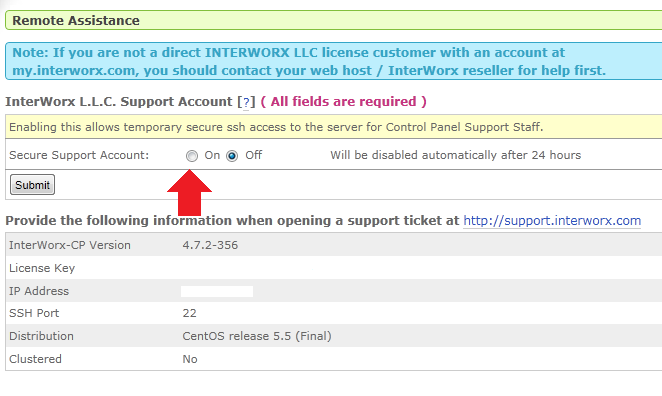Click the Submit button
The image size is (662, 396).
pos(33,185)
